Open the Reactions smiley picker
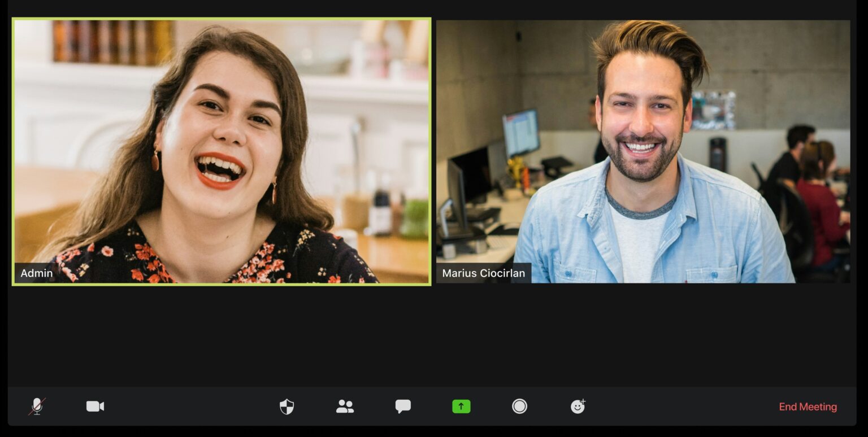The height and width of the screenshot is (437, 868). tap(578, 407)
